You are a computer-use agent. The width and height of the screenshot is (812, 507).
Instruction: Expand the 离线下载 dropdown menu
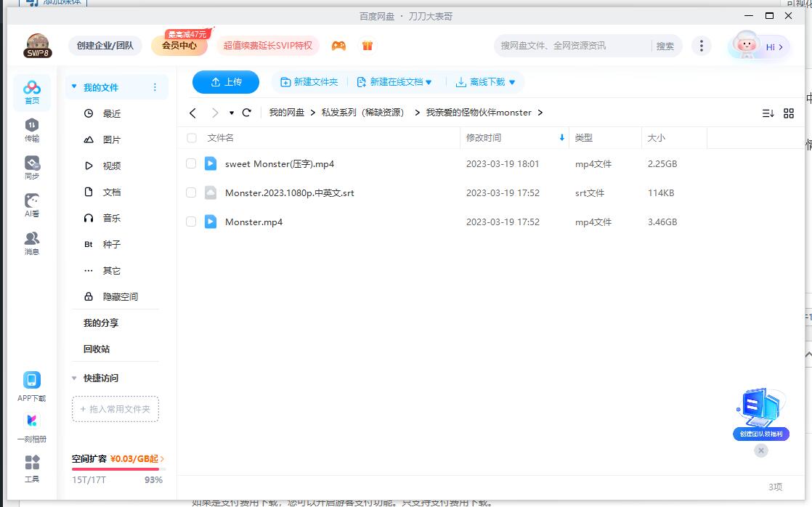click(x=486, y=81)
